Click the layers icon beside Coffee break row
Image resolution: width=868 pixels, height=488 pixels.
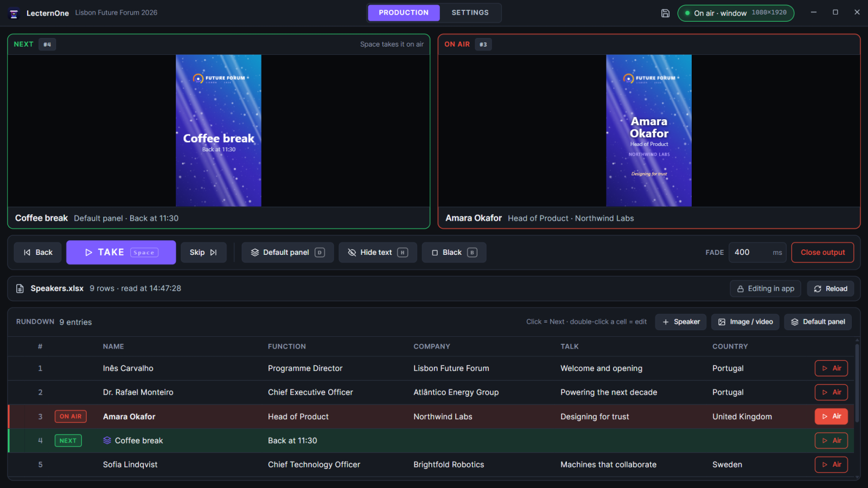point(107,440)
